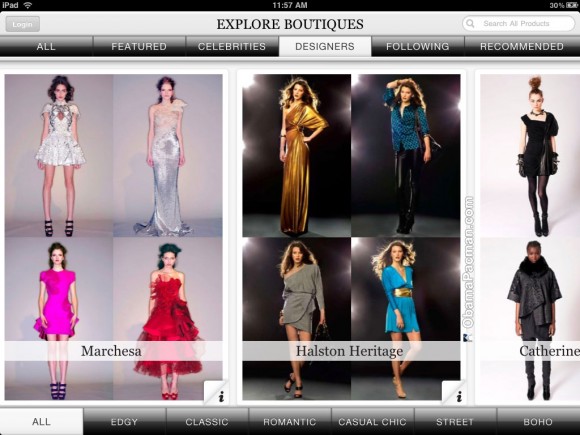Image resolution: width=580 pixels, height=435 pixels.
Task: View Halston teal blouse outfit photo
Action: pos(406,155)
